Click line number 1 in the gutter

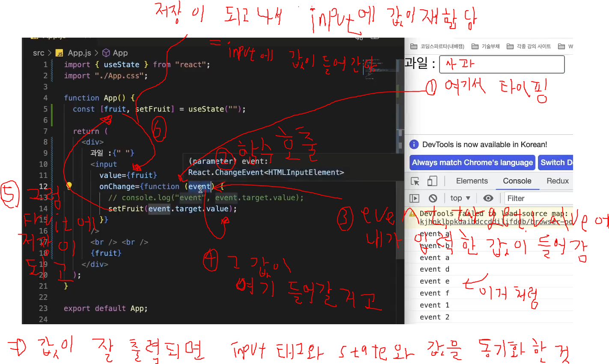tap(45, 65)
